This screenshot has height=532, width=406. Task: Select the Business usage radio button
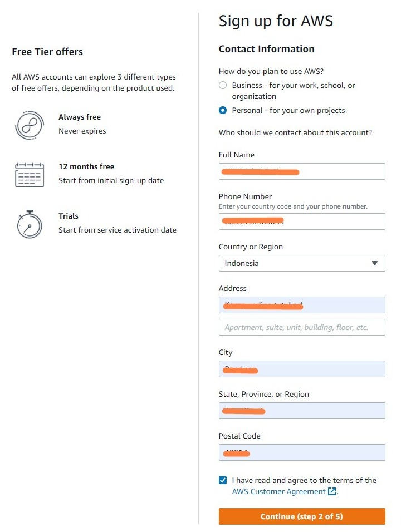click(223, 86)
